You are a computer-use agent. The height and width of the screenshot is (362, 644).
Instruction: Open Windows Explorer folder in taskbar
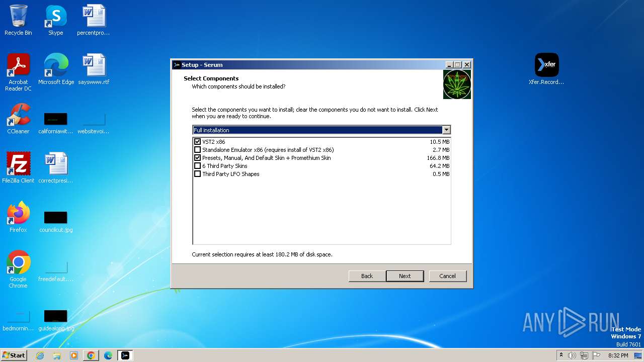coord(57,355)
